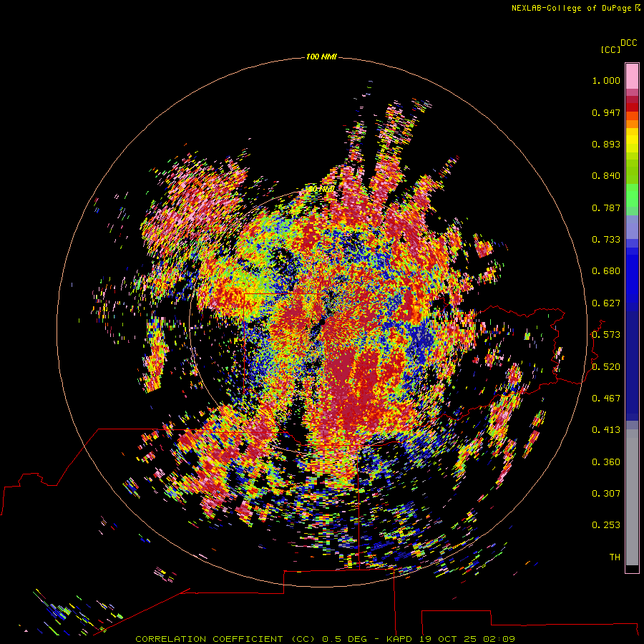Pick the black swatch beside the TH label
The image size is (644, 644).
(632, 568)
